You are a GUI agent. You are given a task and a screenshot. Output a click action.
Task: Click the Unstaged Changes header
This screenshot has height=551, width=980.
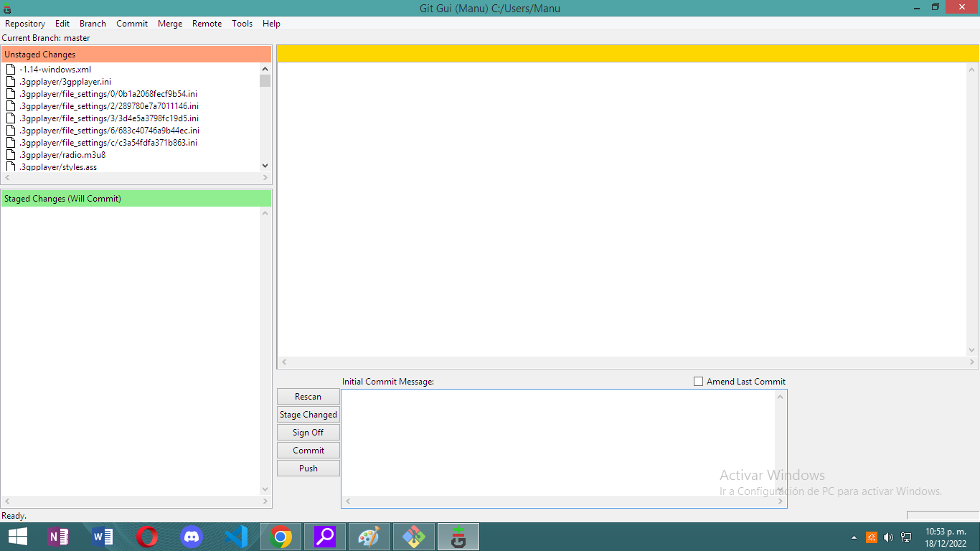pyautogui.click(x=136, y=55)
